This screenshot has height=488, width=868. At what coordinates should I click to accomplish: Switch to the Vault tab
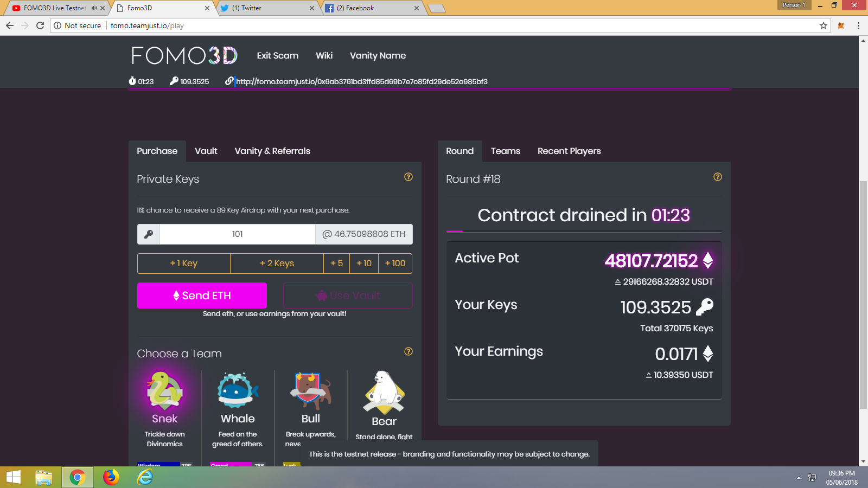pyautogui.click(x=206, y=151)
